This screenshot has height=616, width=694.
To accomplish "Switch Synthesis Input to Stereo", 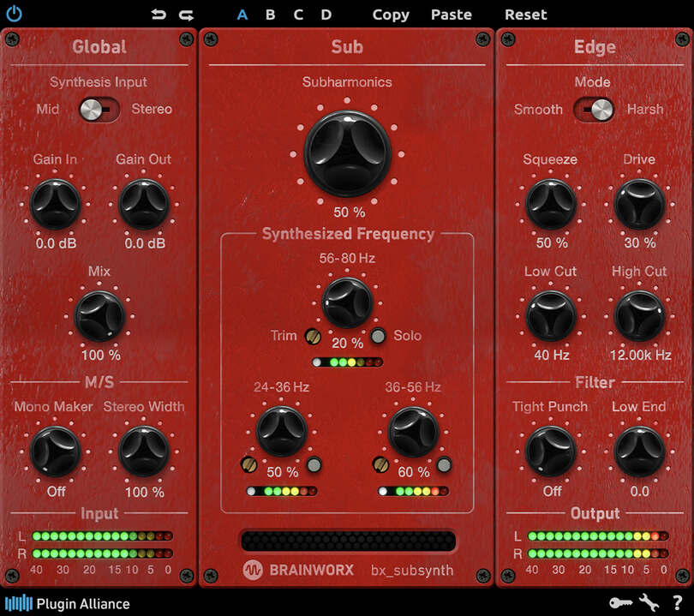I will [x=114, y=110].
